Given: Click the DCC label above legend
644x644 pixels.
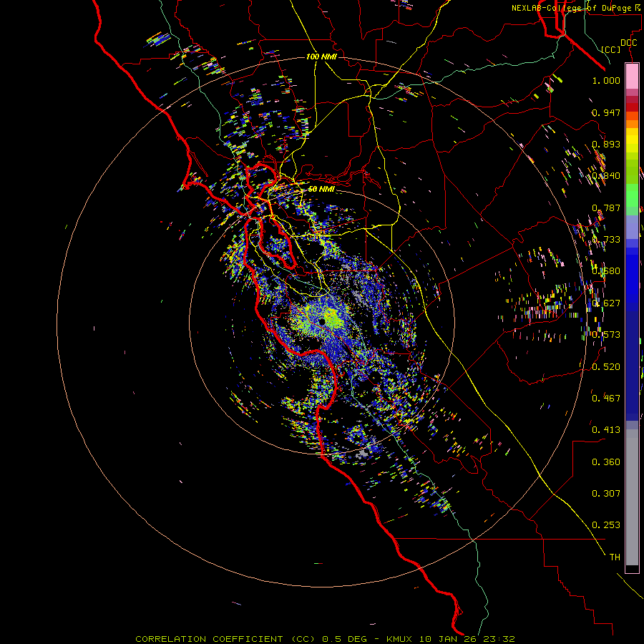Looking at the screenshot, I should 628,43.
